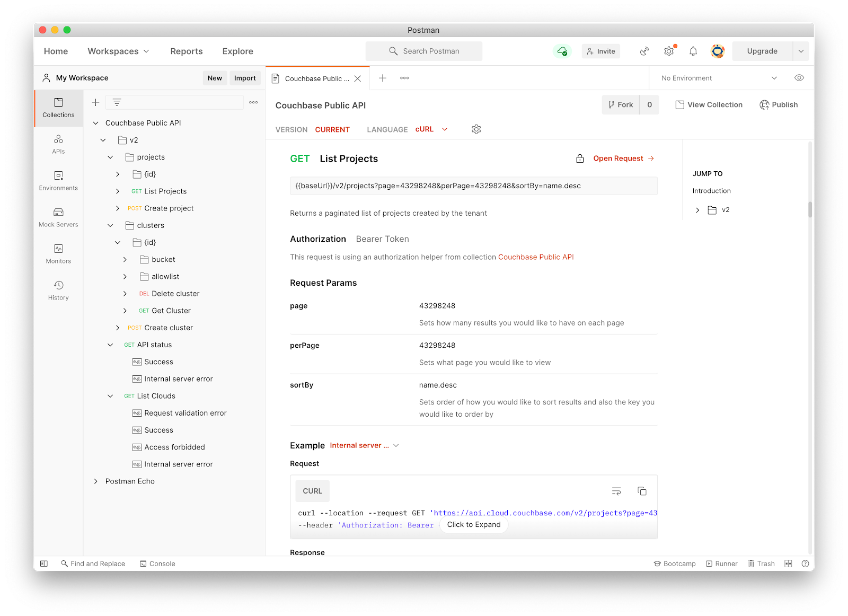Click into the Search Postman field
The height and width of the screenshot is (616, 848).
pos(423,51)
